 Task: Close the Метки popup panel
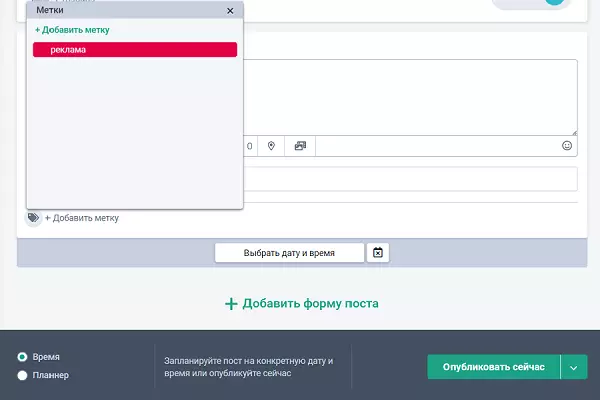(230, 10)
